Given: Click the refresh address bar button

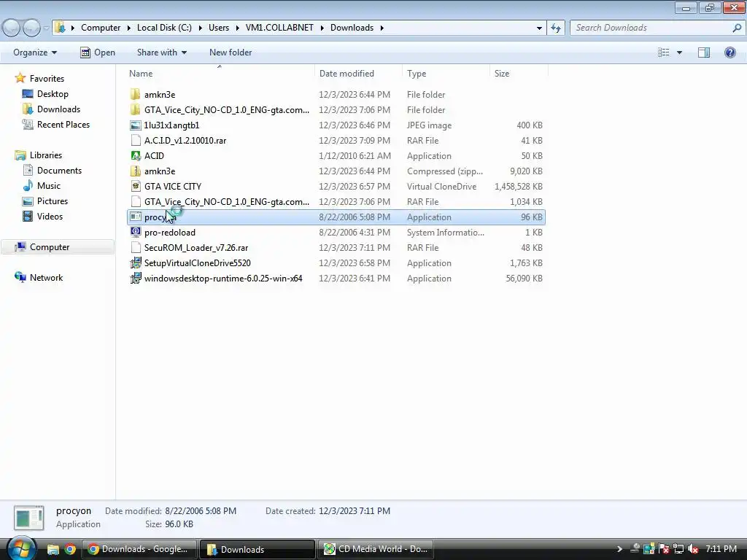Looking at the screenshot, I should [555, 28].
